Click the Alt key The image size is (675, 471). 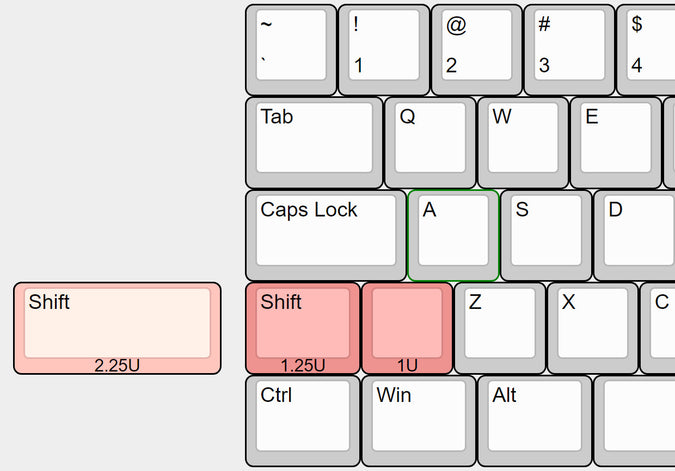(535, 421)
